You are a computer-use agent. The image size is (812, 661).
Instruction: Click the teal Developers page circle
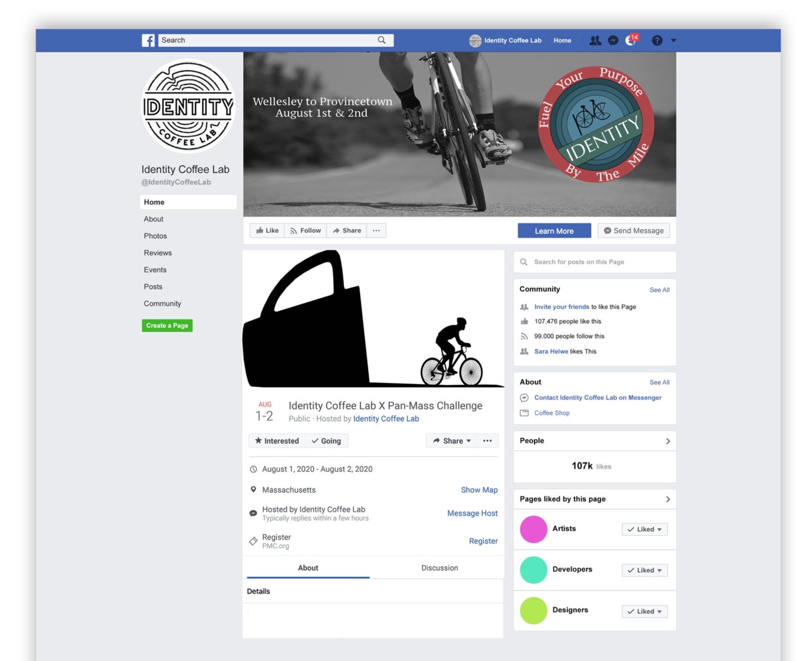(x=533, y=570)
